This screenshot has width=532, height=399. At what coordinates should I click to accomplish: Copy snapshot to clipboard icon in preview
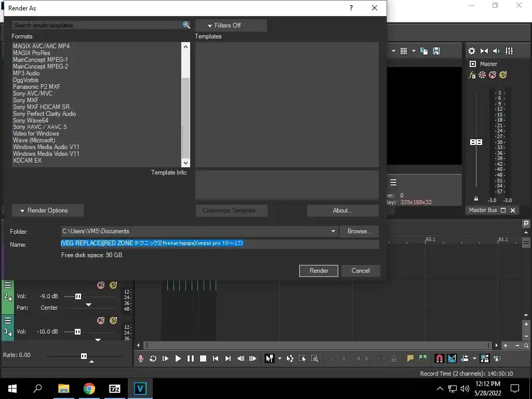tap(424, 51)
